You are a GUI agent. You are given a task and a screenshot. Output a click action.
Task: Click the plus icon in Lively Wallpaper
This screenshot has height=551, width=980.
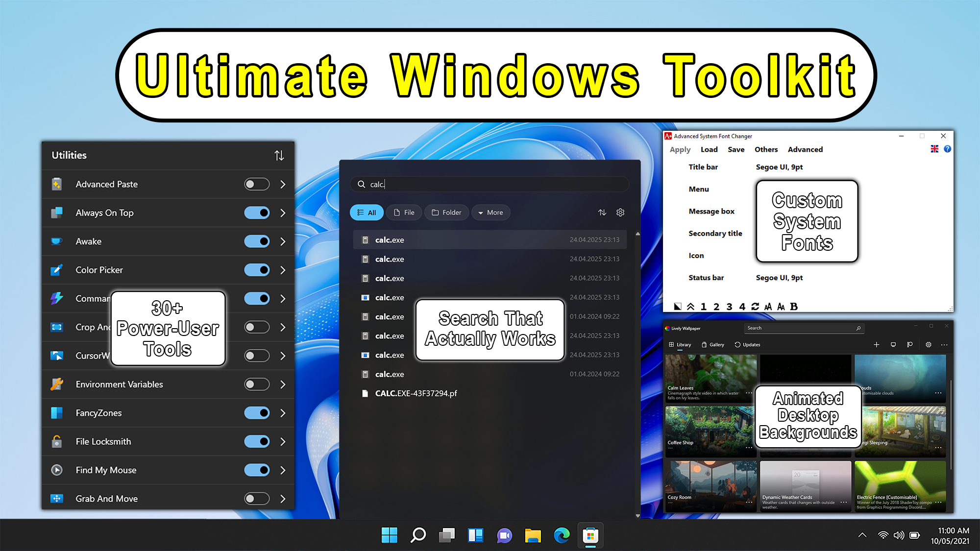point(876,345)
